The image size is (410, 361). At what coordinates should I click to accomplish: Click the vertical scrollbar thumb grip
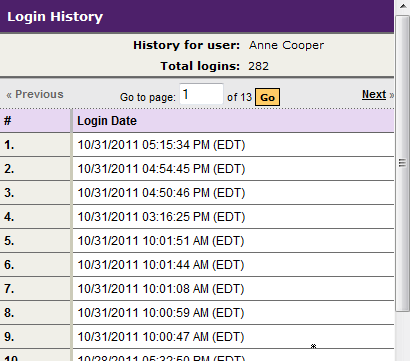point(402,163)
